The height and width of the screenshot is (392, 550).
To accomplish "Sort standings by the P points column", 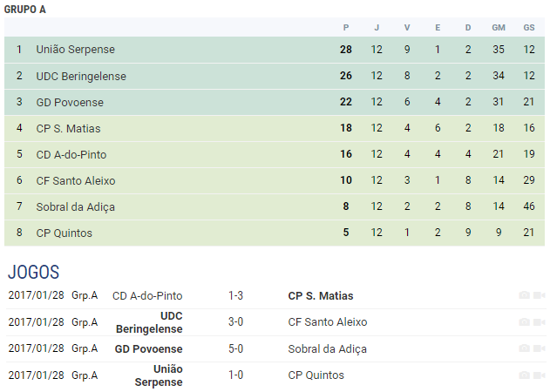I will 346,27.
